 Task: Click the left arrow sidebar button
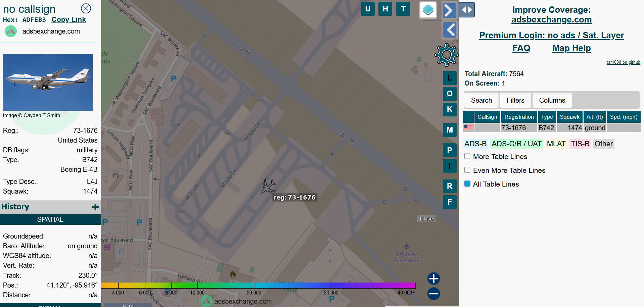pyautogui.click(x=449, y=30)
